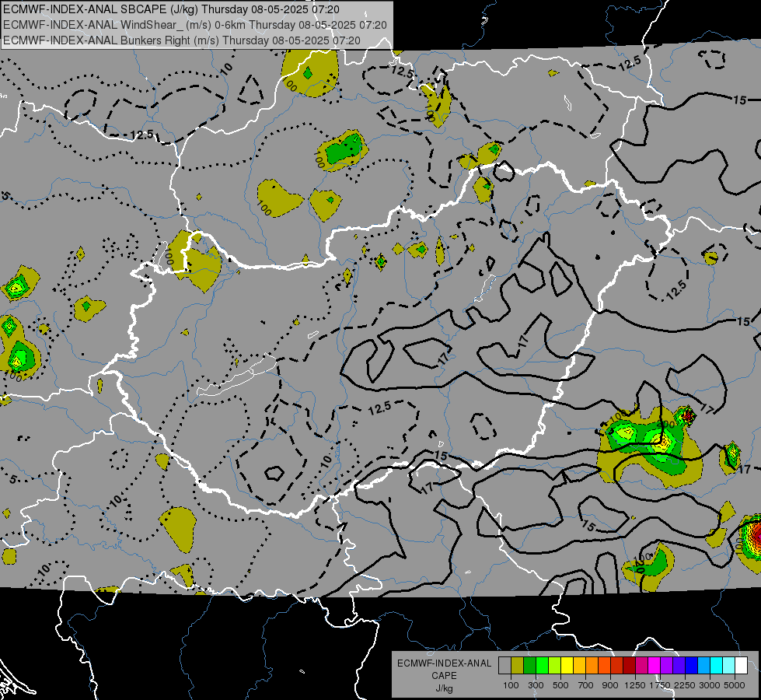Click the pure yellow legend swatch
Screen dimensions: 761x700
pos(567,666)
